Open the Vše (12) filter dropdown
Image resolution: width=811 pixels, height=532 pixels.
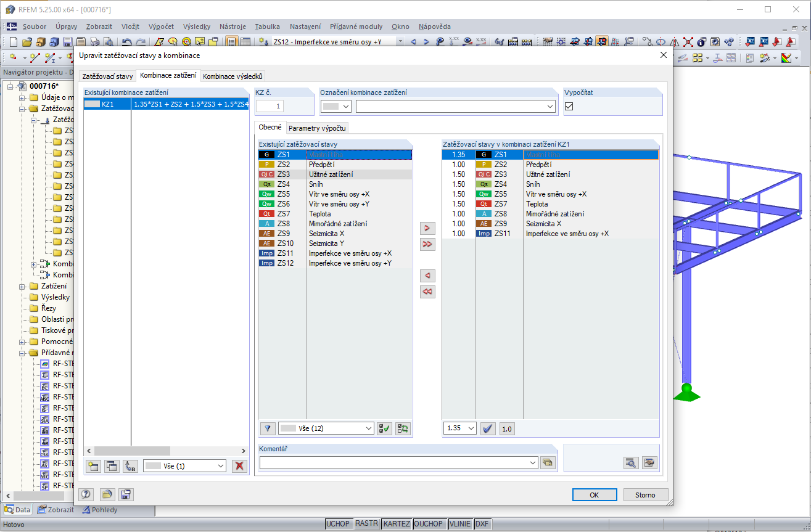pos(369,428)
